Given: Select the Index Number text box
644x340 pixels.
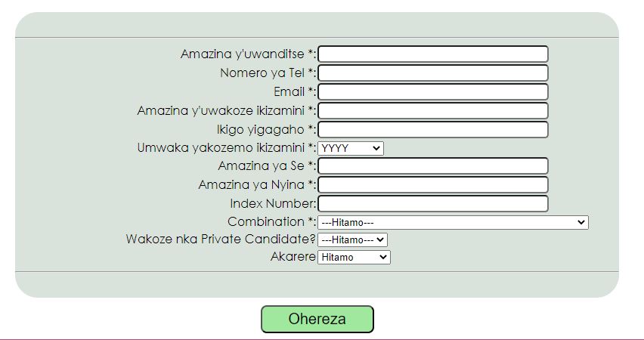Looking at the screenshot, I should [432, 203].
